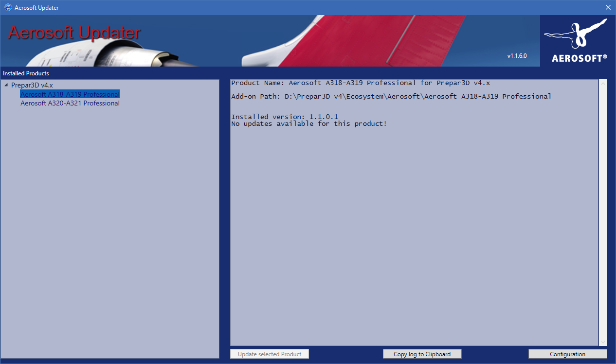Click the Update selected Product button
Viewport: 616px width, 364px height.
(270, 354)
